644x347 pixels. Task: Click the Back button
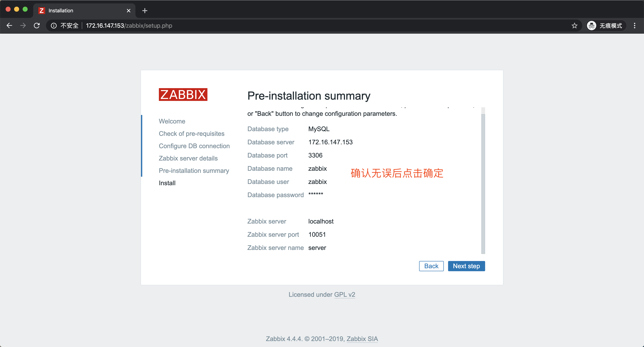[431, 266]
